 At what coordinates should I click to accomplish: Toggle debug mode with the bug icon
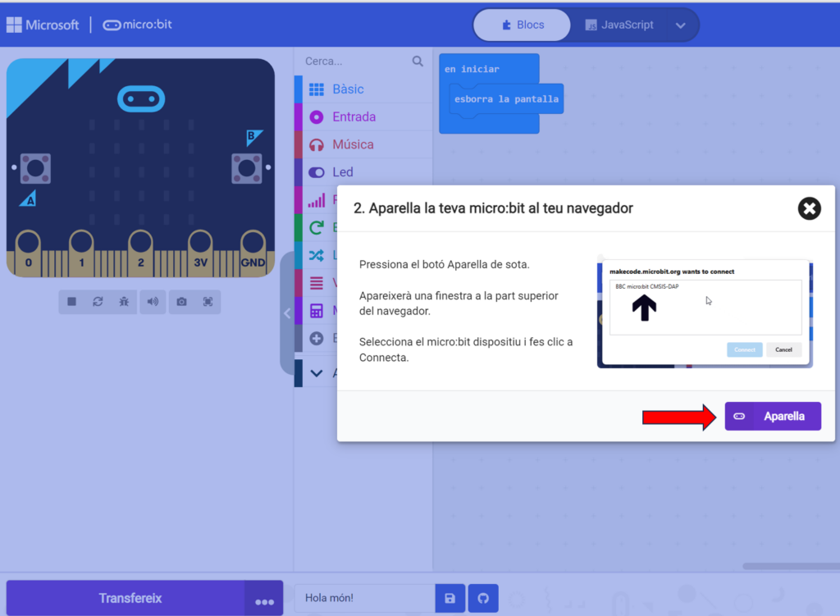point(124,302)
